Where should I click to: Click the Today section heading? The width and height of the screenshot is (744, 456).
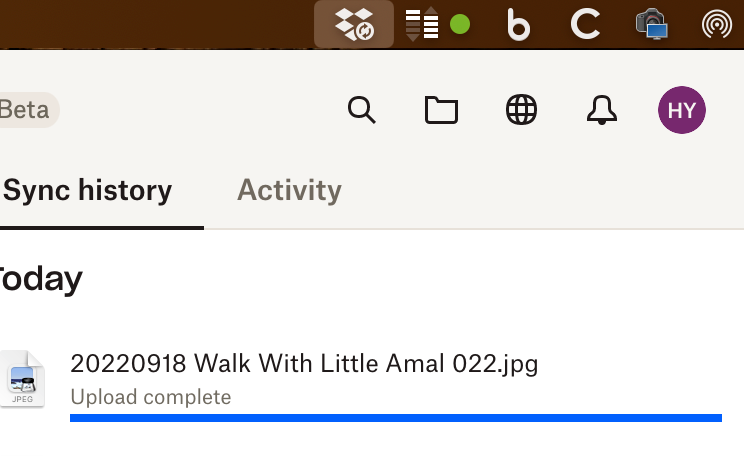pyautogui.click(x=40, y=279)
